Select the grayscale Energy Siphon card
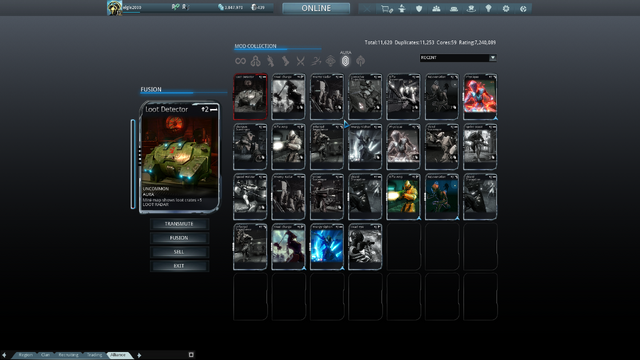The image size is (640, 360). click(365, 147)
